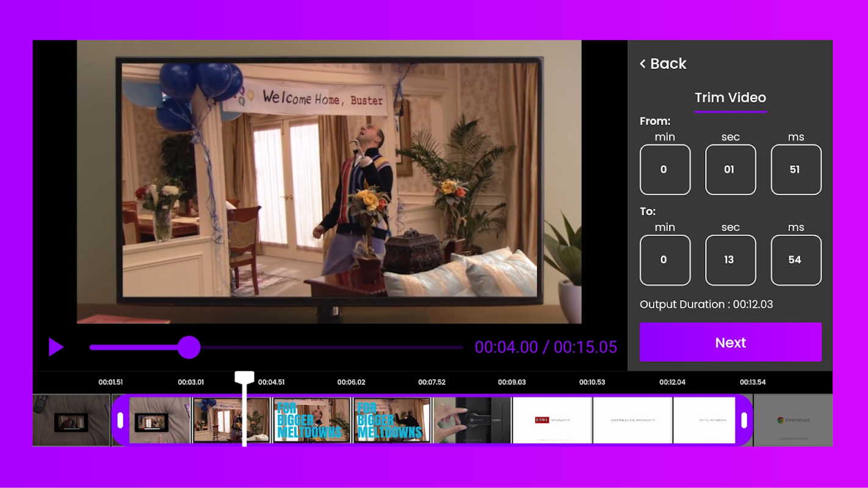Play the video preview
The image size is (868, 488).
pos(56,347)
